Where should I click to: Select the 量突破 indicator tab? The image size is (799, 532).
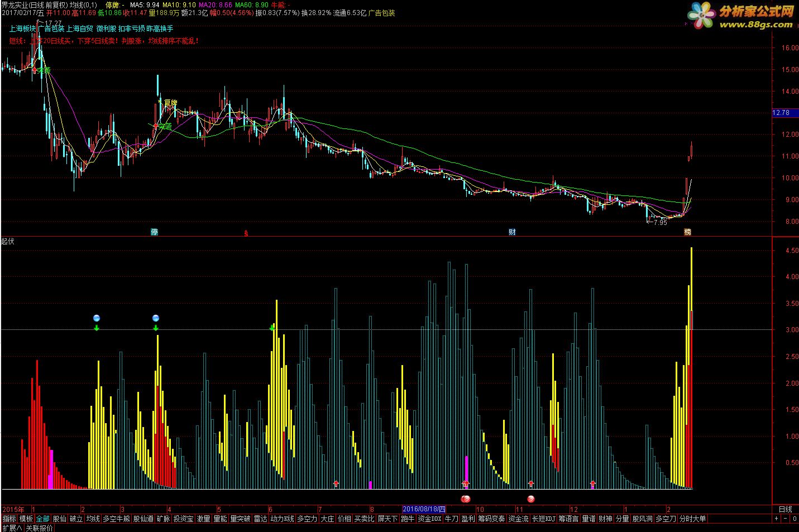tap(240, 519)
